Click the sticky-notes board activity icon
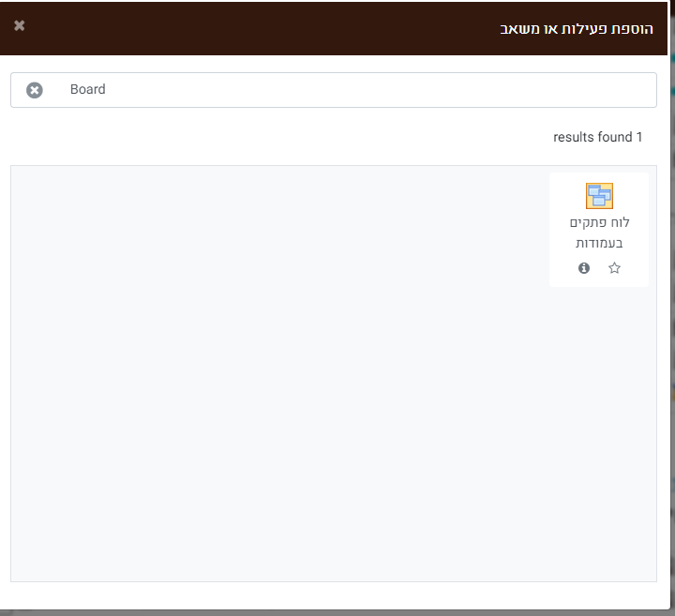Screen dimensions: 675x616 pos(599,195)
